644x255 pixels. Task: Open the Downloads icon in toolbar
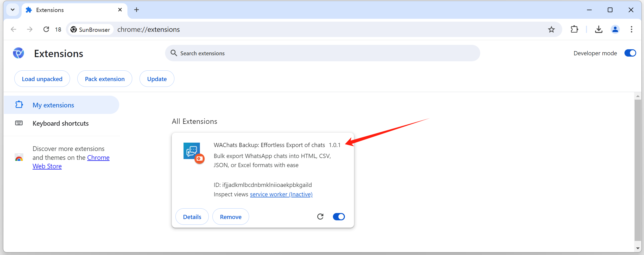tap(599, 29)
